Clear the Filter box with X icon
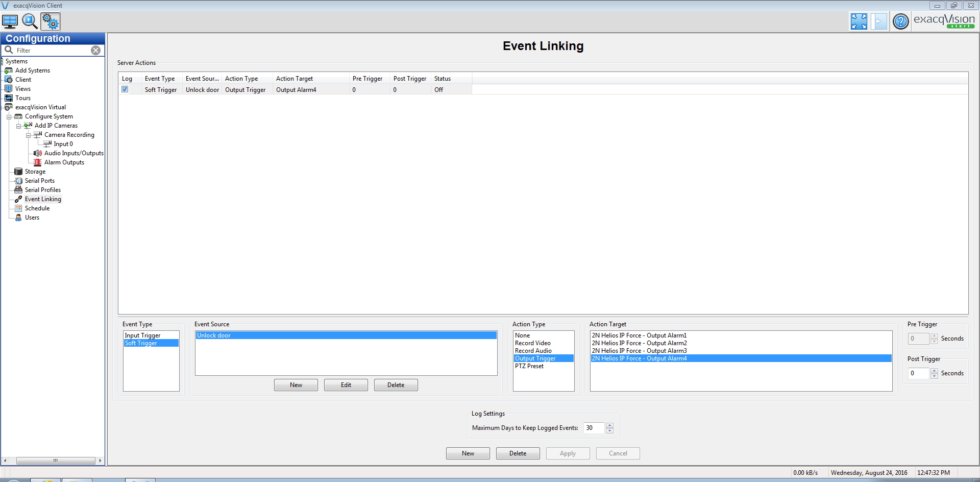 95,50
